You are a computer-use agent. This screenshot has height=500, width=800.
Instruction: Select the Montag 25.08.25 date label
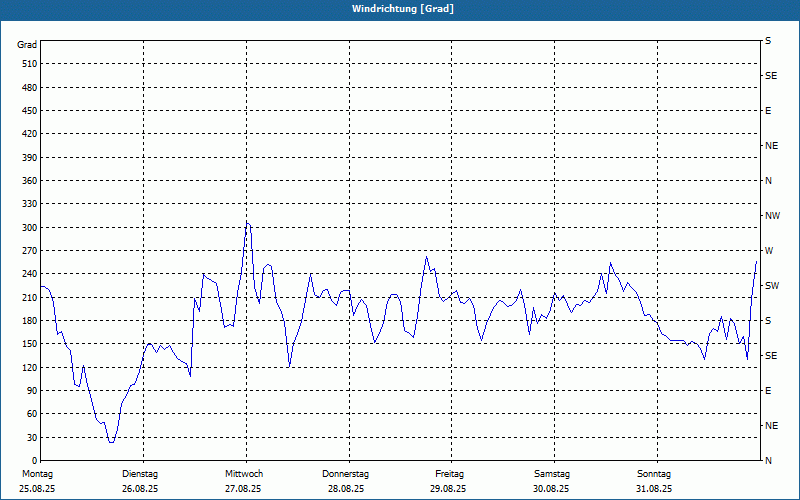(x=37, y=481)
